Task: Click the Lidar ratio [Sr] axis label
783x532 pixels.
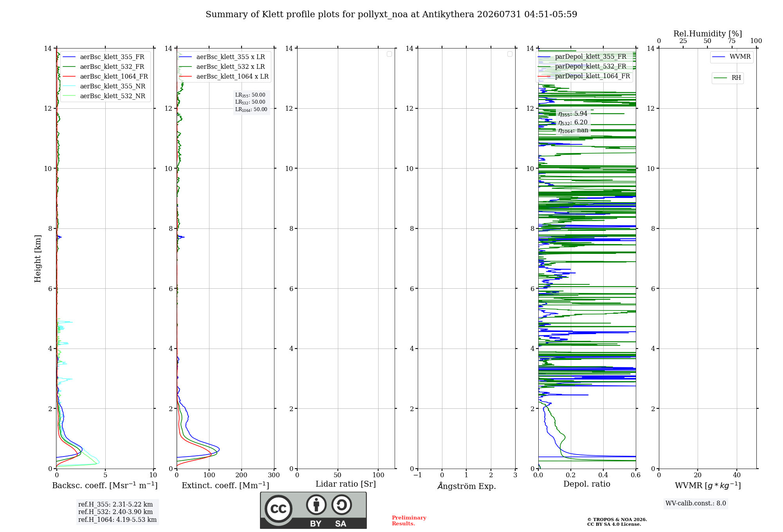Action: click(346, 484)
